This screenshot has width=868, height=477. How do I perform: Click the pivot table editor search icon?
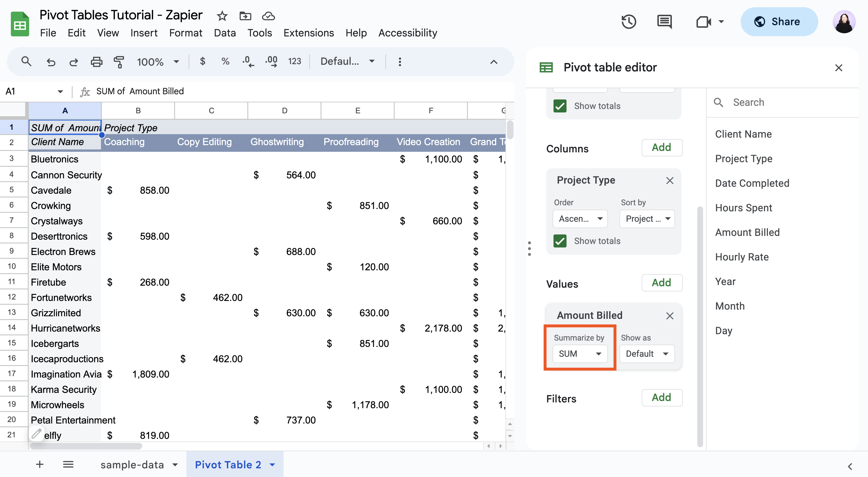click(719, 102)
